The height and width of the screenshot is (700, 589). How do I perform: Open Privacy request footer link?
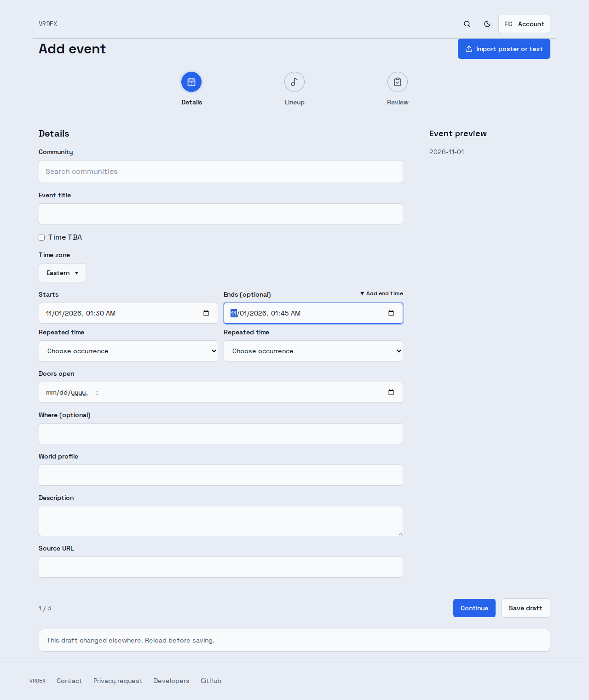pyautogui.click(x=118, y=681)
